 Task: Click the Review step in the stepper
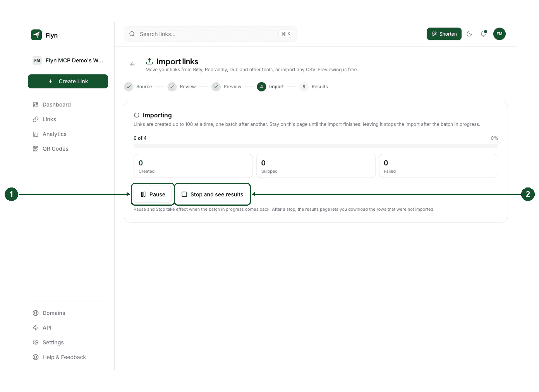click(x=182, y=87)
